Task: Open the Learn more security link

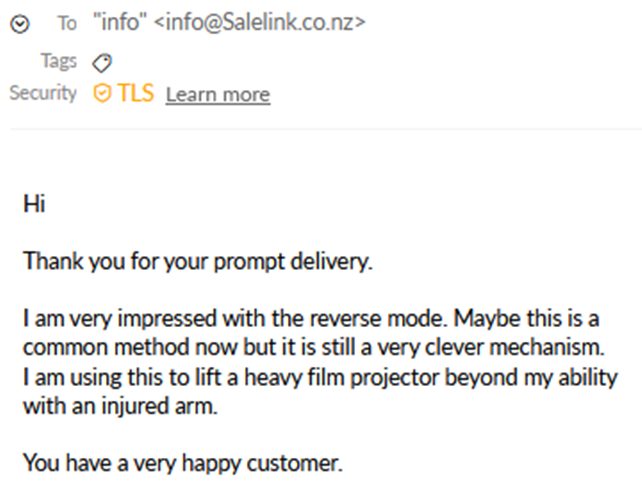Action: pyautogui.click(x=217, y=95)
